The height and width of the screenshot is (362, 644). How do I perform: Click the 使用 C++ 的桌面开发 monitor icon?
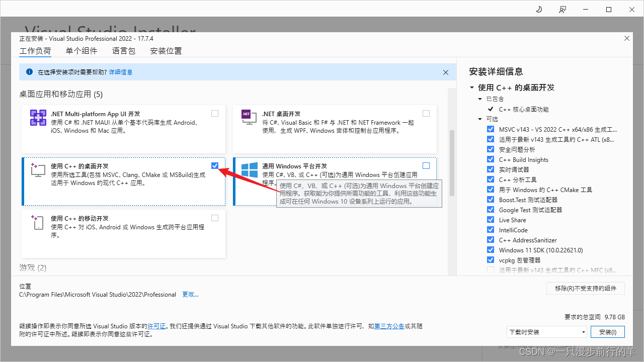pyautogui.click(x=38, y=169)
